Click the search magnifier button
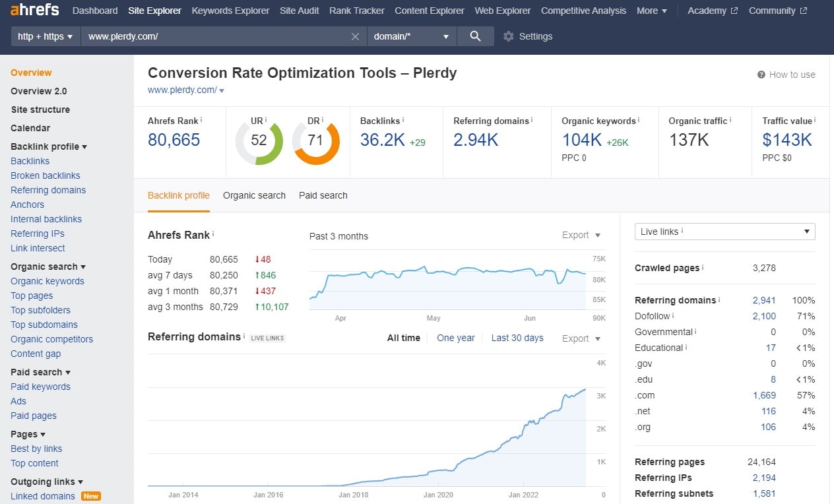This screenshot has height=504, width=834. coord(475,36)
